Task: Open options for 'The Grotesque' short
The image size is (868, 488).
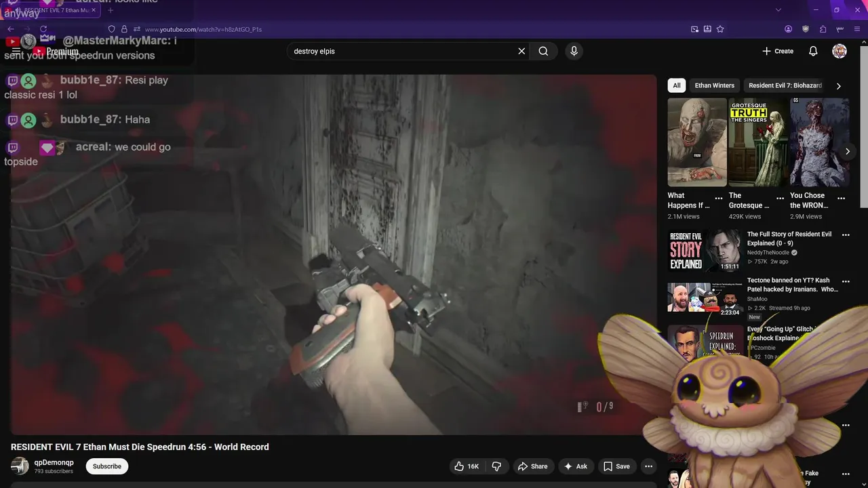Action: [x=780, y=199]
